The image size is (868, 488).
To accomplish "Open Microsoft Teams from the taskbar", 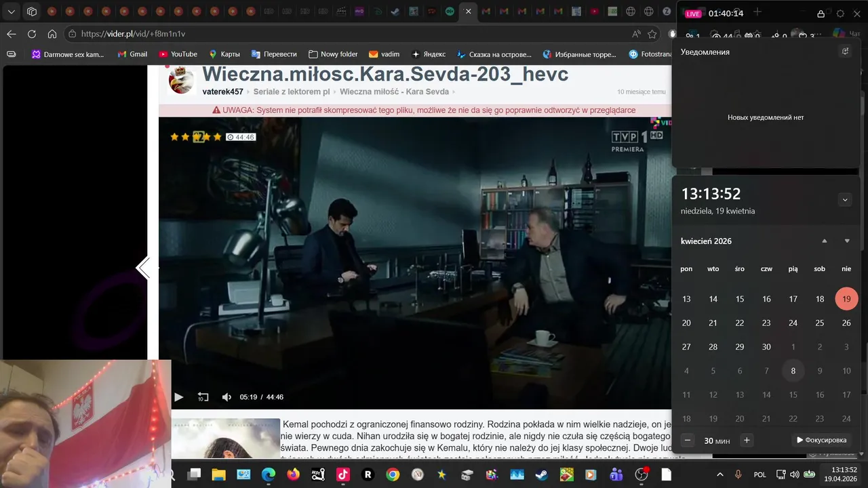I will [x=616, y=474].
